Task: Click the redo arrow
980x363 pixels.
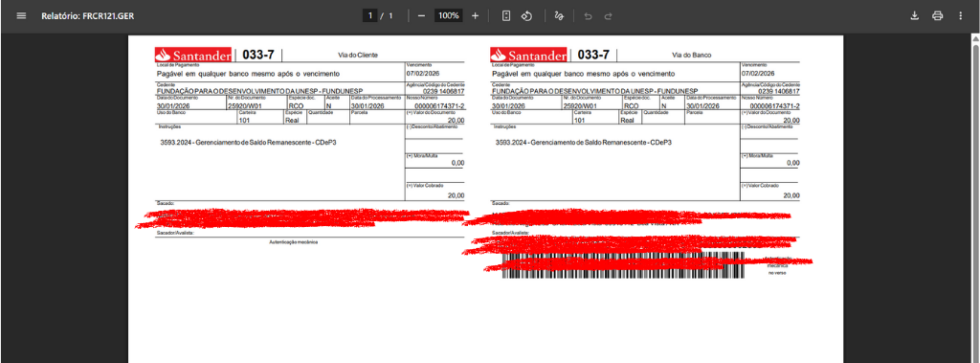Action: pyautogui.click(x=608, y=15)
